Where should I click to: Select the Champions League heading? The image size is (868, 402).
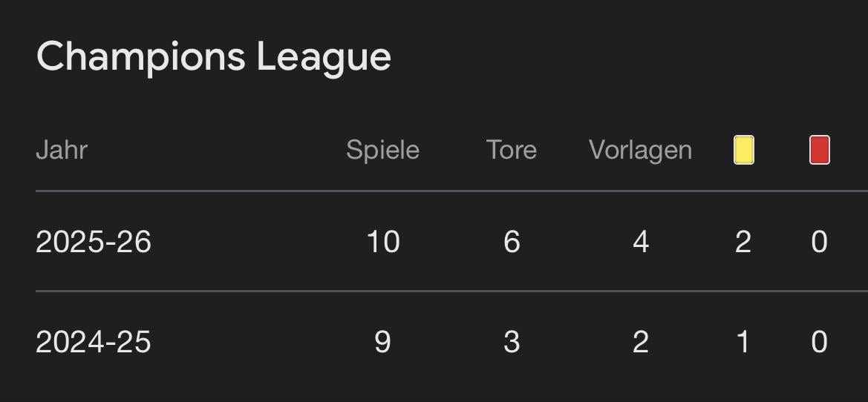[x=214, y=56]
